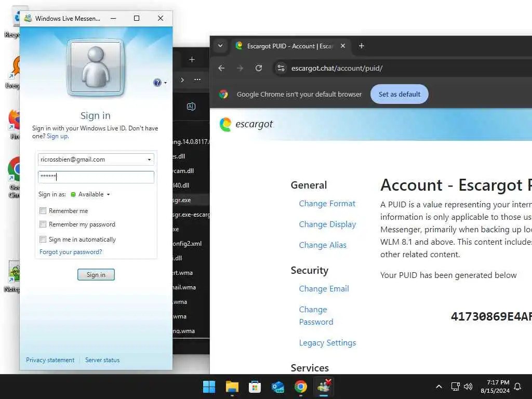This screenshot has height=399, width=532.
Task: Enable Remember my password checkbox
Action: pyautogui.click(x=43, y=224)
